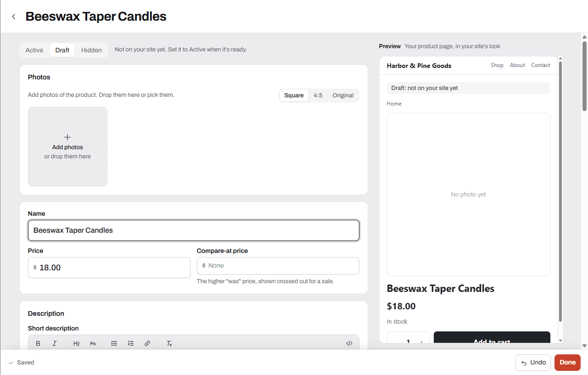Open the Shop link in the preview
588x375 pixels.
[x=497, y=65]
